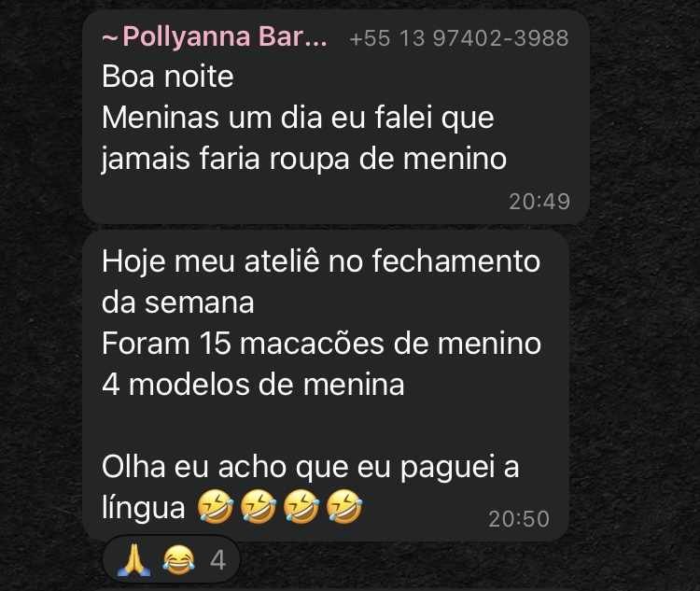The width and height of the screenshot is (700, 591).
Task: Click the line "Foram 15 macacões de menino"
Action: pyautogui.click(x=321, y=344)
